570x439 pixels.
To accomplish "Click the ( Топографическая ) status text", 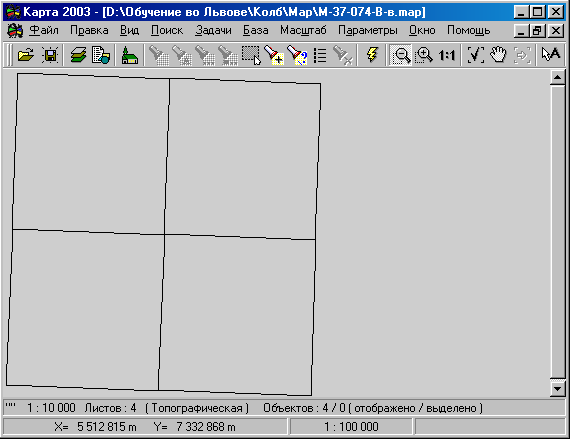I will click(197, 408).
